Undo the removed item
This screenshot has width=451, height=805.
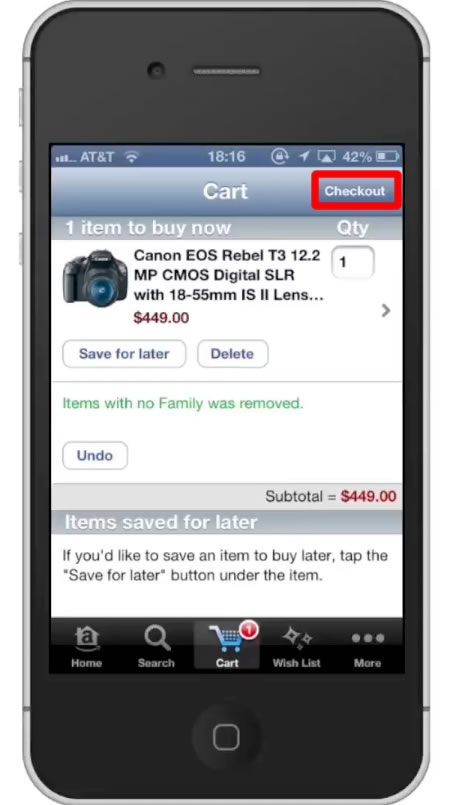tap(95, 455)
